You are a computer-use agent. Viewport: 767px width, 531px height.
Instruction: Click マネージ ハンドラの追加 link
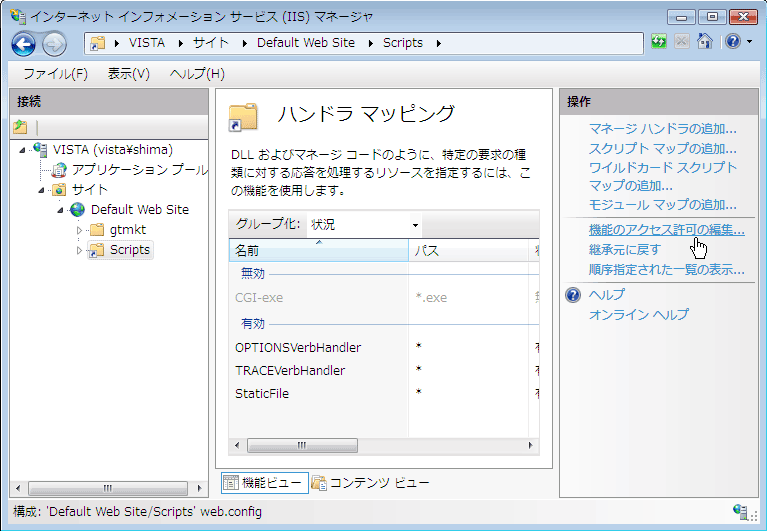(x=662, y=129)
